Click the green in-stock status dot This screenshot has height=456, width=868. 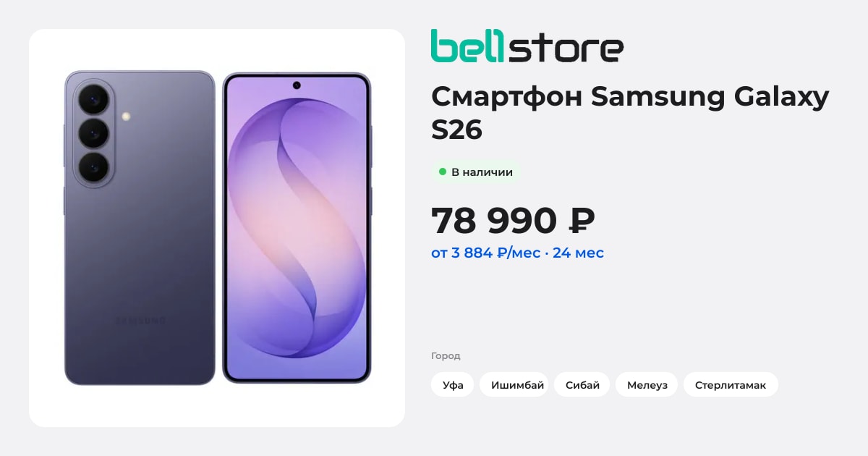tap(442, 172)
